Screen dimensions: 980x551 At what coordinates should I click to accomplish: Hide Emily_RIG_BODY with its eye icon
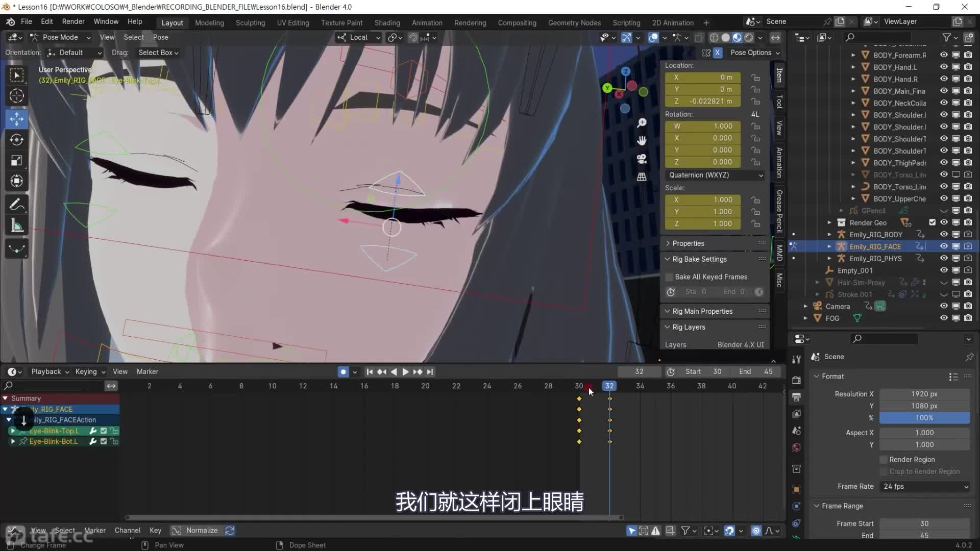pyautogui.click(x=944, y=235)
